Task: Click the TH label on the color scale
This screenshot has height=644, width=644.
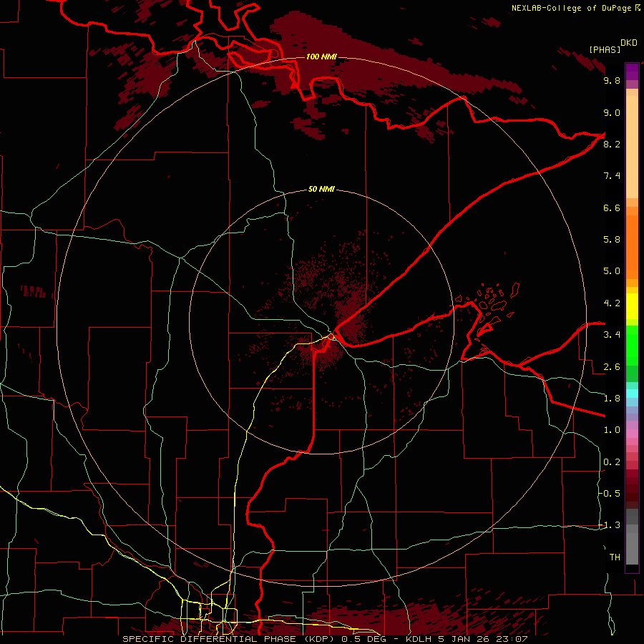Action: [x=615, y=557]
